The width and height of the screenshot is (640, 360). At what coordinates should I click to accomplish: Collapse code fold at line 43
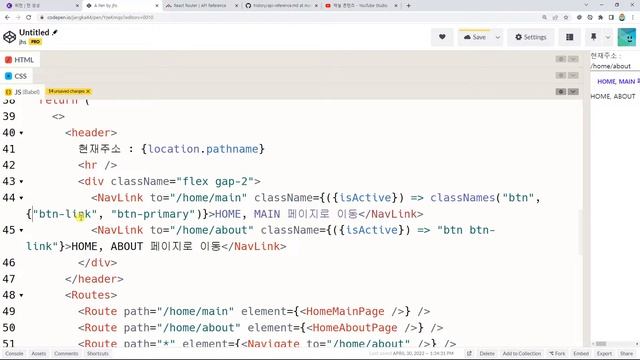point(21,182)
